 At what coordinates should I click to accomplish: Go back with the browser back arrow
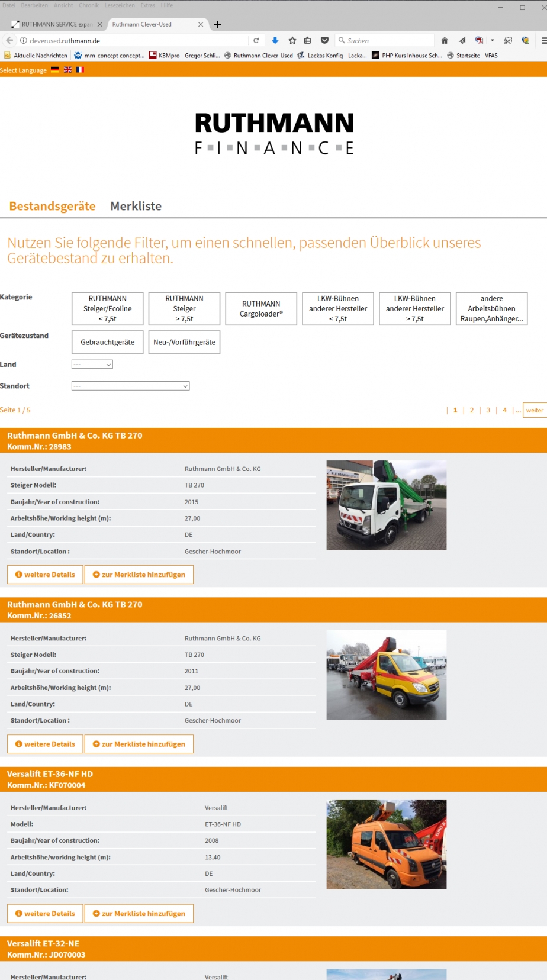(9, 40)
